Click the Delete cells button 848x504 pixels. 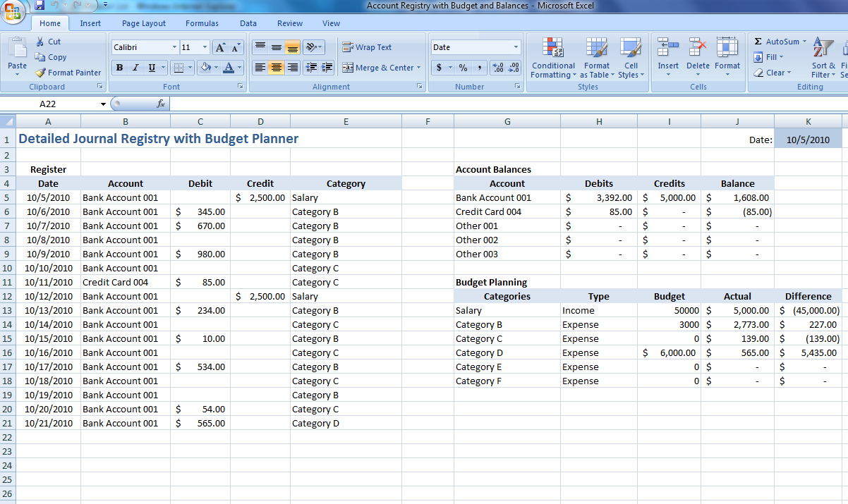[698, 56]
